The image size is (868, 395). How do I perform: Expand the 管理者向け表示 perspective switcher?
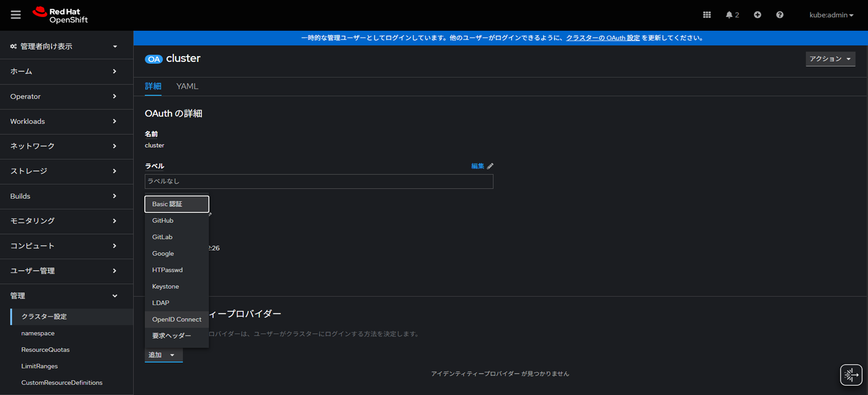(64, 46)
